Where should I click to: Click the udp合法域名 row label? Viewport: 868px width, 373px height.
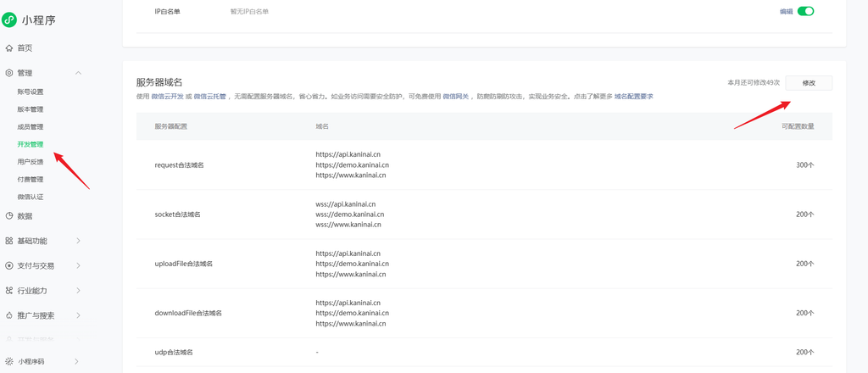[x=174, y=352]
